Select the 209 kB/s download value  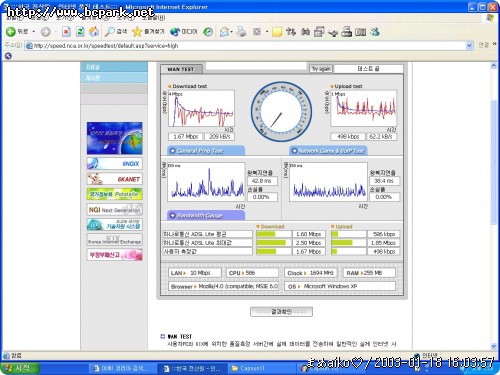coord(220,137)
